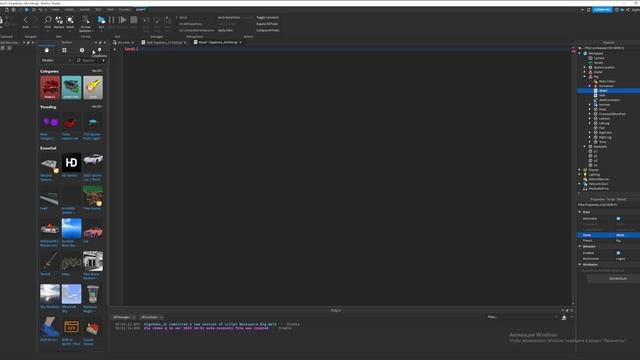The height and width of the screenshot is (360, 640).
Task: Collapse the Attributes section in Properties
Action: click(x=580, y=264)
